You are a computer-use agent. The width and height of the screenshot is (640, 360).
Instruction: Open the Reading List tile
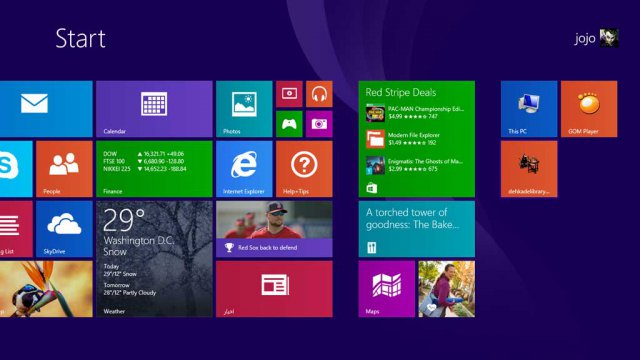(x=16, y=229)
